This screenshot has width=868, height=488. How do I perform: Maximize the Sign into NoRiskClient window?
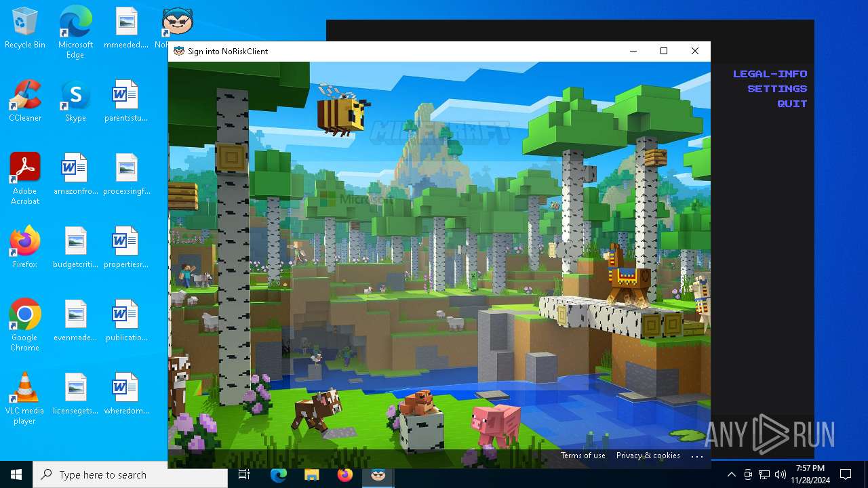click(x=664, y=51)
